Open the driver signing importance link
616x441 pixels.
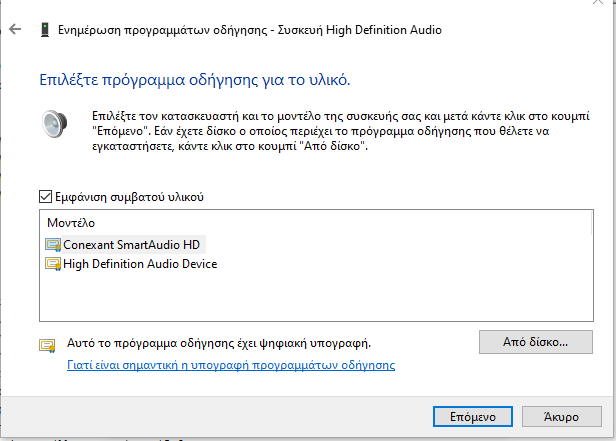[230, 365]
